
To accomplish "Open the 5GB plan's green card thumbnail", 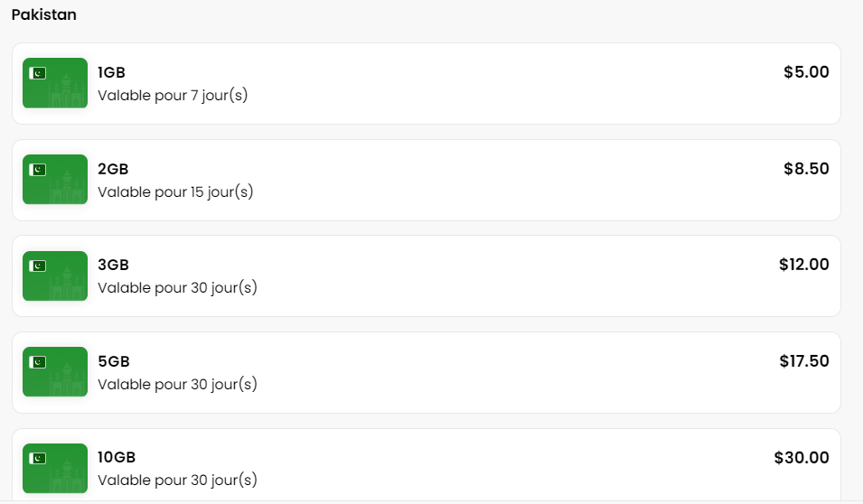I will tap(55, 372).
